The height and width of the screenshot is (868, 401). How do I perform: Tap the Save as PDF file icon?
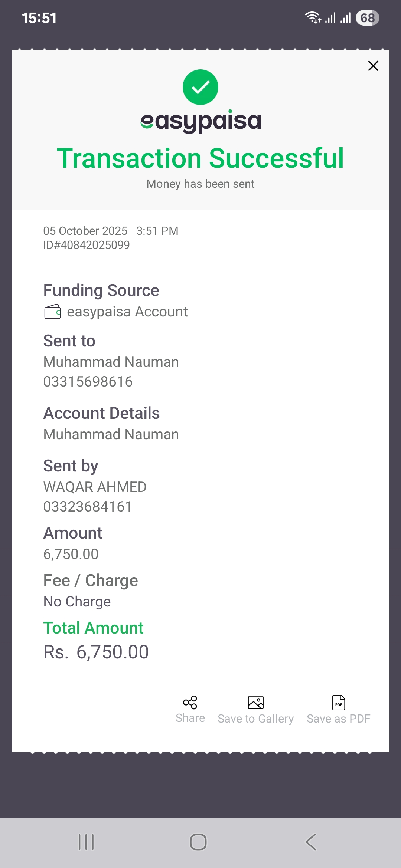[x=338, y=703]
